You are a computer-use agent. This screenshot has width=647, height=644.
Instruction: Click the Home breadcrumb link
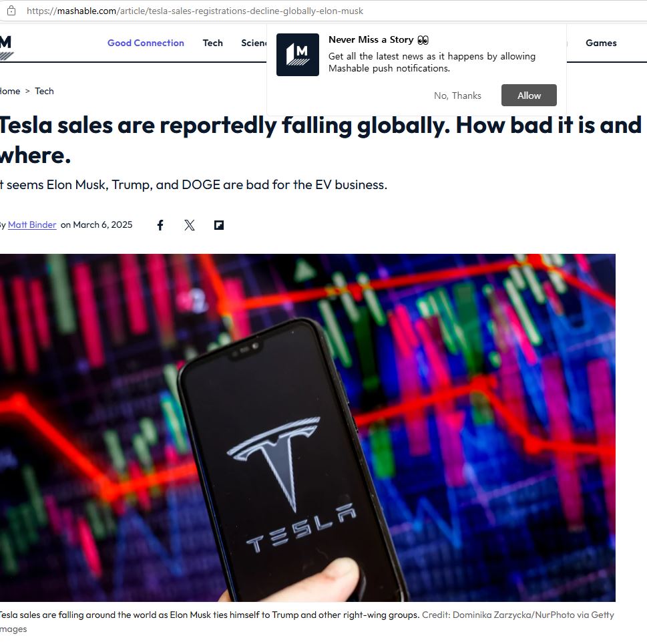tap(10, 92)
